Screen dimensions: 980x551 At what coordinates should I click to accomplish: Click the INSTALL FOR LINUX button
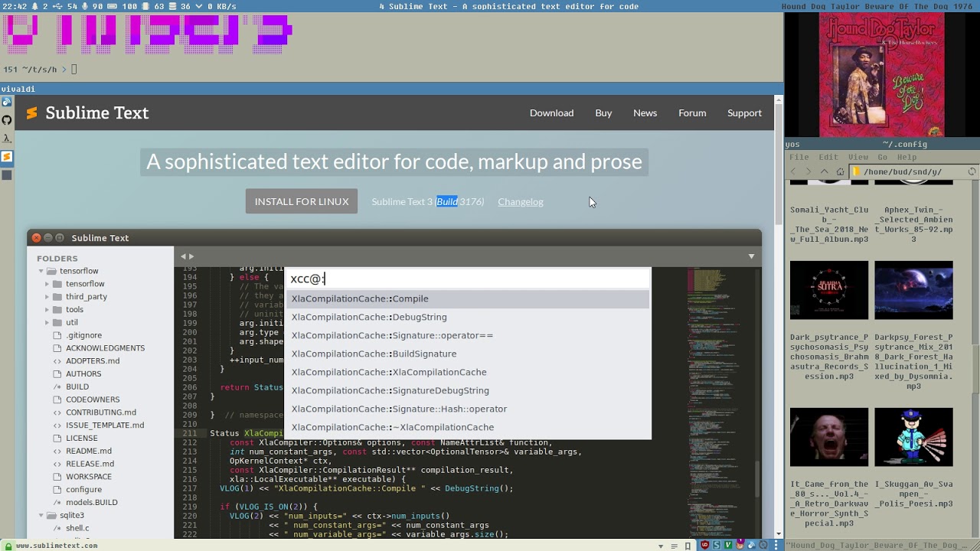(302, 202)
